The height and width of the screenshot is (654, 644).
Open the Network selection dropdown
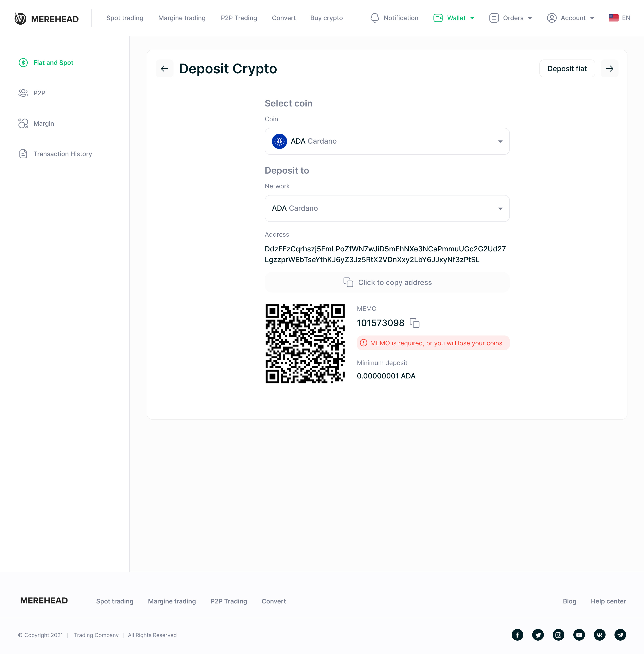(387, 208)
